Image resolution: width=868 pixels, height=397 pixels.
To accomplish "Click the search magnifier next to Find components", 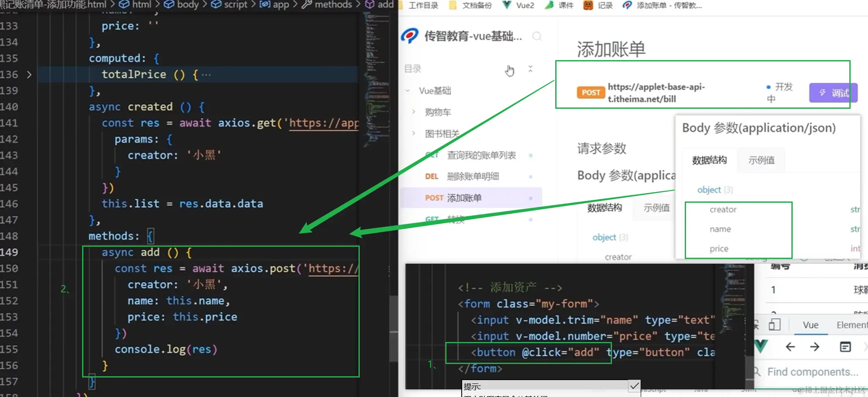I will tap(757, 372).
